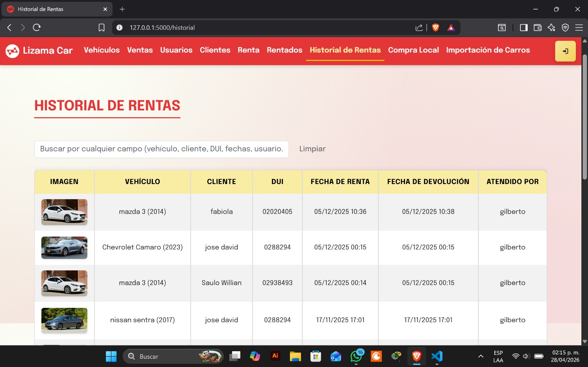The height and width of the screenshot is (367, 588).
Task: Open Leo AI sparkle icon
Action: coord(551,28)
